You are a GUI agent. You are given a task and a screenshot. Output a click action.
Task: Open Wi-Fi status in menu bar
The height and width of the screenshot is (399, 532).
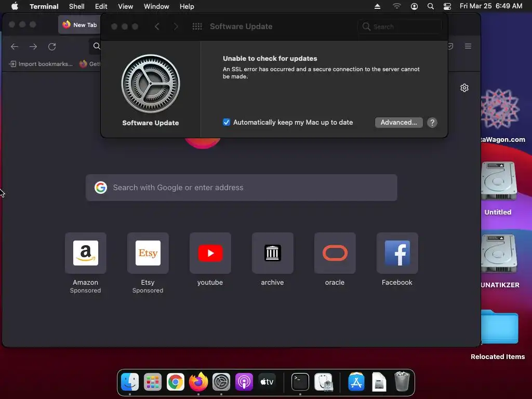pyautogui.click(x=396, y=6)
